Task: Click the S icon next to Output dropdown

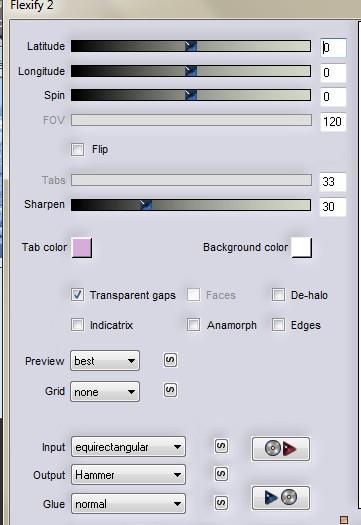Action: 221,474
